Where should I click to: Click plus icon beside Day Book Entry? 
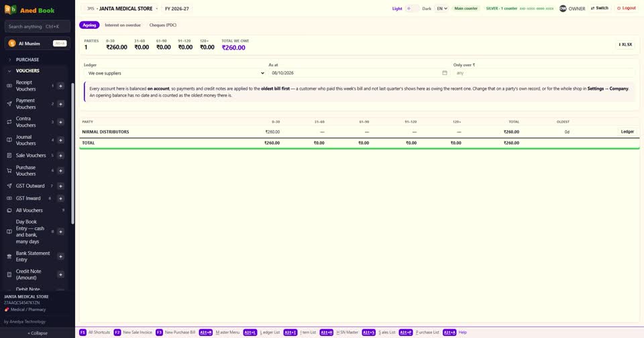click(x=60, y=231)
